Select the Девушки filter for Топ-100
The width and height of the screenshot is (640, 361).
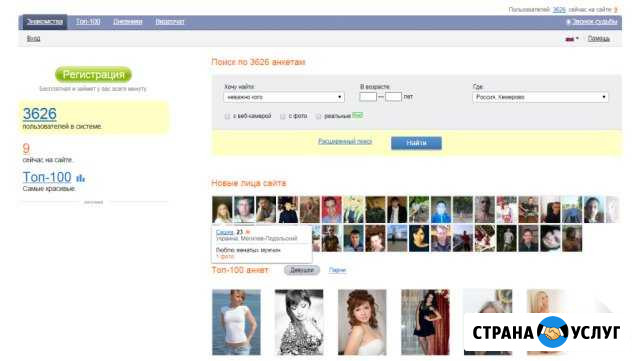point(302,270)
